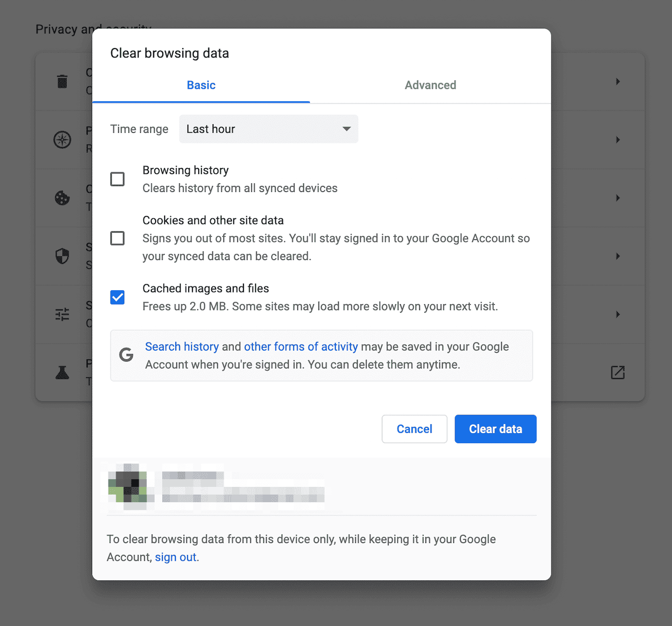Click the cookie icon in settings list
The width and height of the screenshot is (672, 626).
tap(62, 198)
